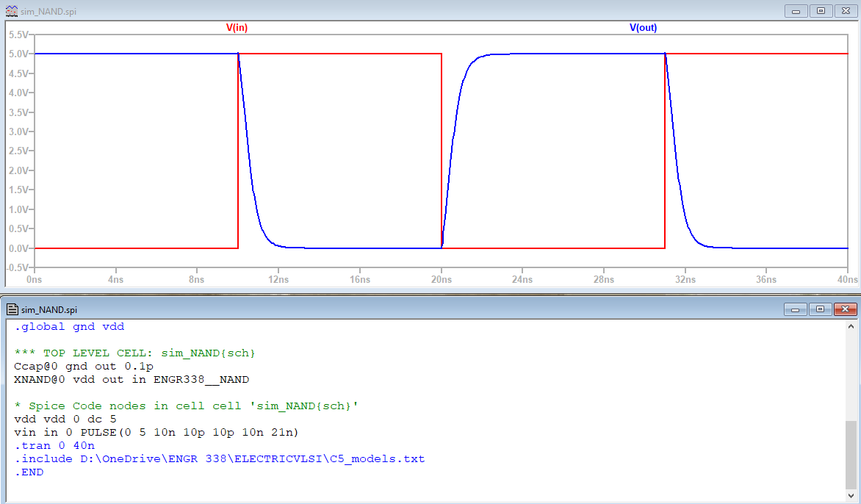Maximize the waveform plot window
The height and width of the screenshot is (504, 861).
point(821,11)
